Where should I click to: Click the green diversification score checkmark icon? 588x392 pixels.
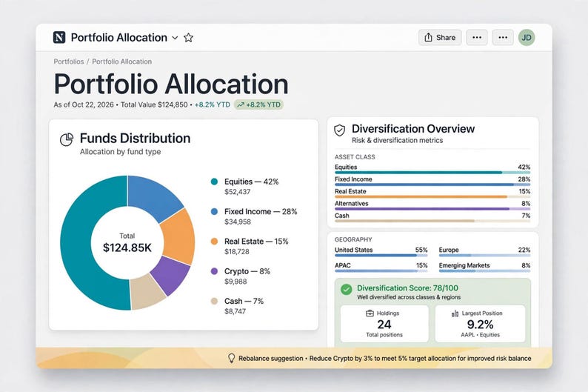[346, 290]
